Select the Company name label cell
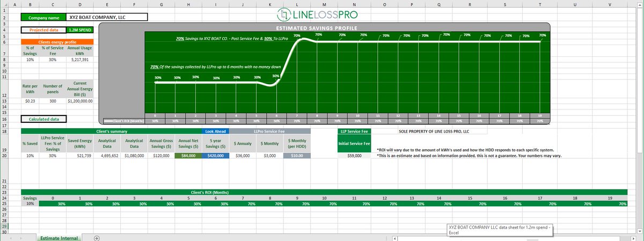 tap(43, 17)
